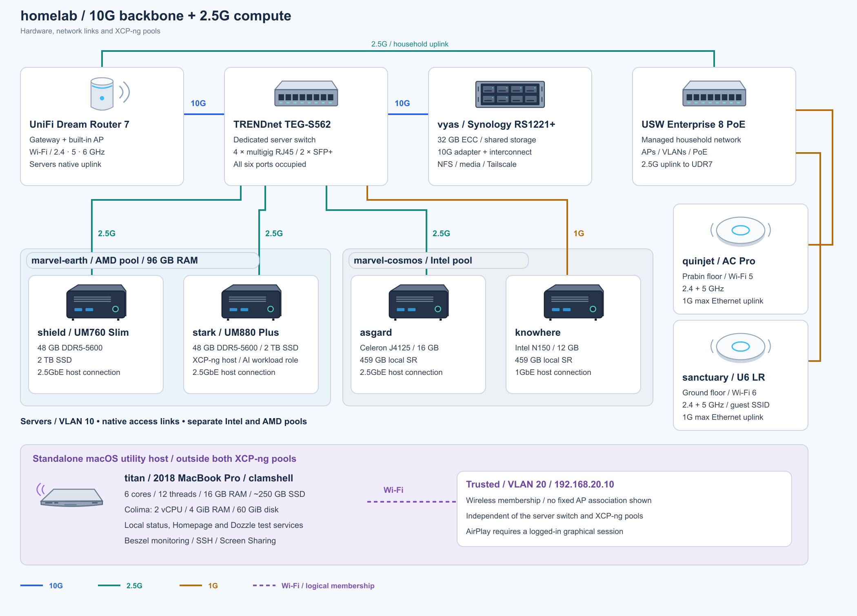Click the 'All six ports occupied' line
The height and width of the screenshot is (616, 857).
(270, 164)
